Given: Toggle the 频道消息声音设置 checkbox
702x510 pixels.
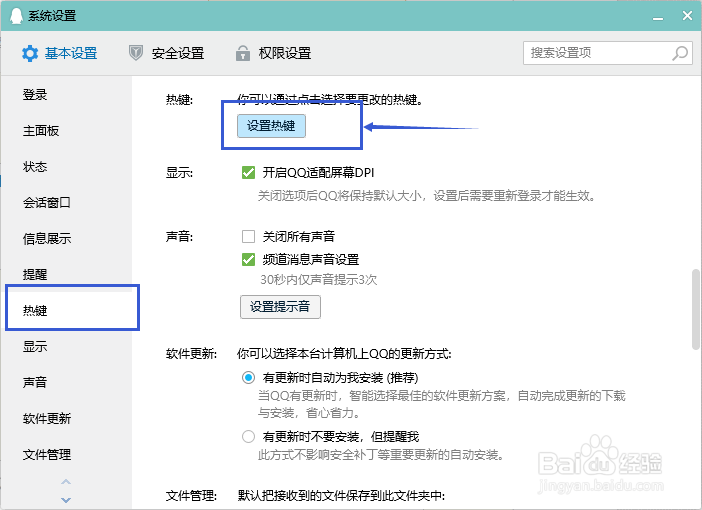Looking at the screenshot, I should point(248,259).
